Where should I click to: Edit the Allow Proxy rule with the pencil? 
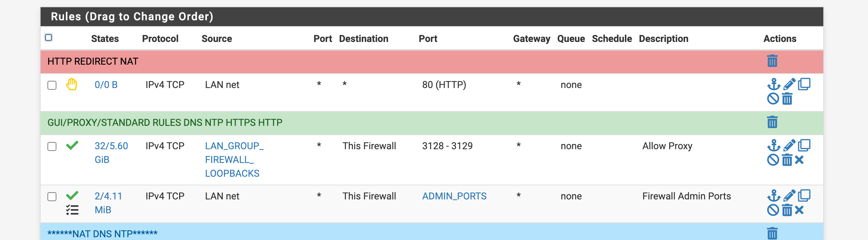point(789,145)
